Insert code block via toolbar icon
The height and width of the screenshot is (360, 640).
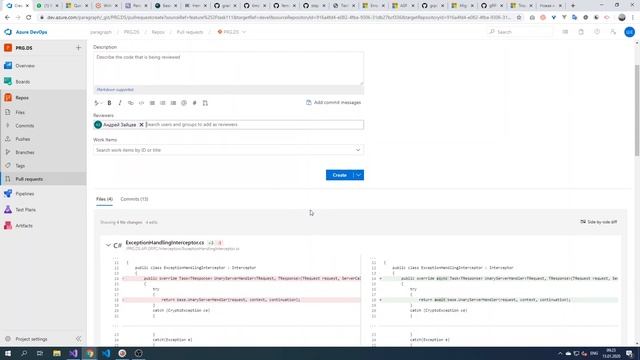coord(141,103)
